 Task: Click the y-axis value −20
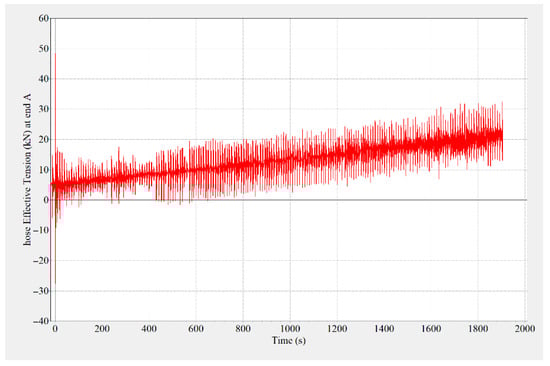(x=41, y=260)
